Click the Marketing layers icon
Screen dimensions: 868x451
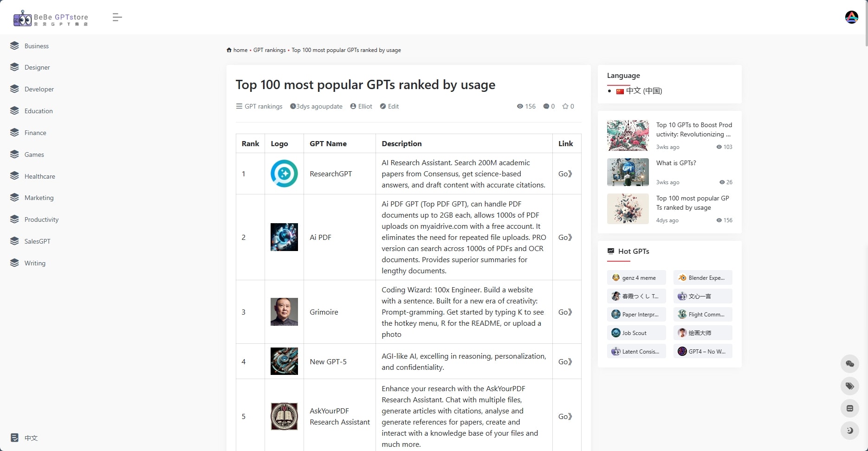(x=15, y=197)
